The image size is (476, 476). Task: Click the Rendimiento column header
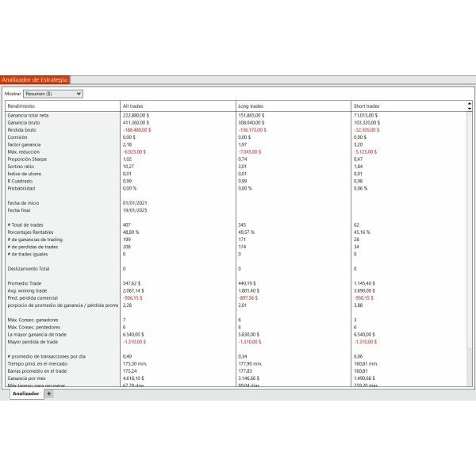point(21,106)
